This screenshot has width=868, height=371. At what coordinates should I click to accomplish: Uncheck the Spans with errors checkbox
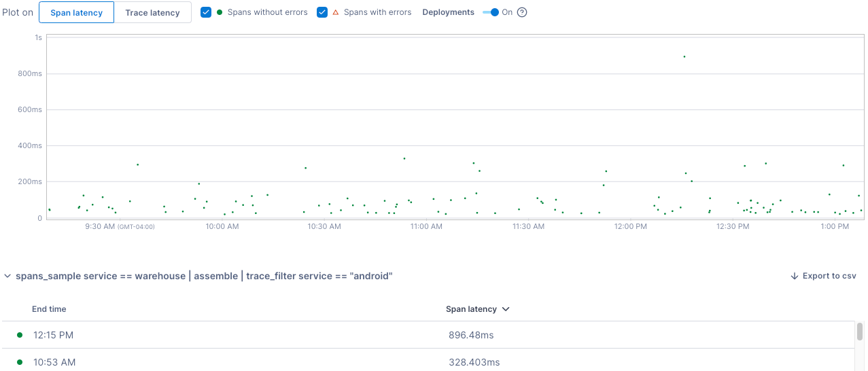tap(322, 12)
